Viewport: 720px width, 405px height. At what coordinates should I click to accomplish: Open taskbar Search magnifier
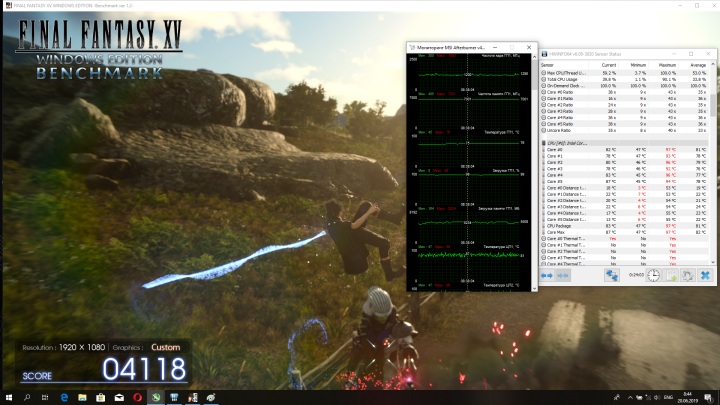27,397
